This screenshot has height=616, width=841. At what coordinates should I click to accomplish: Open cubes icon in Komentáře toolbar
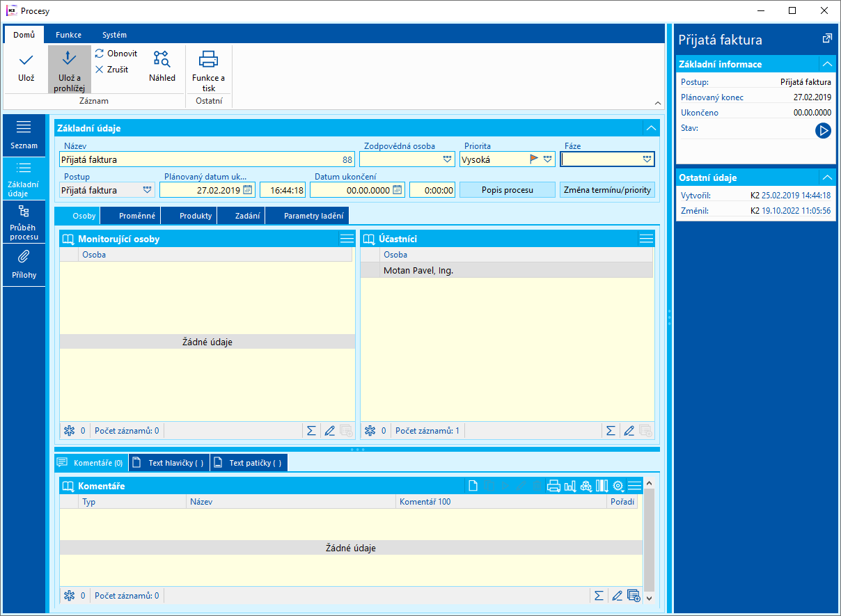coord(585,486)
